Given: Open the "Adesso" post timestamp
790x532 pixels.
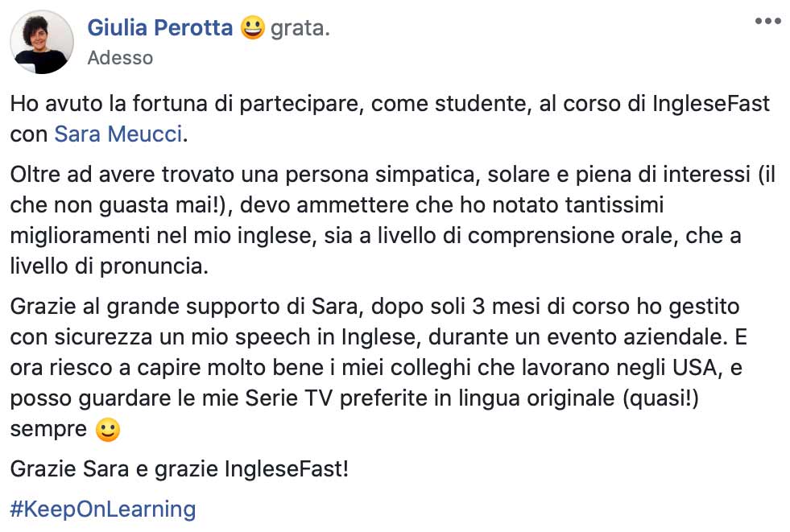Looking at the screenshot, I should [x=119, y=58].
